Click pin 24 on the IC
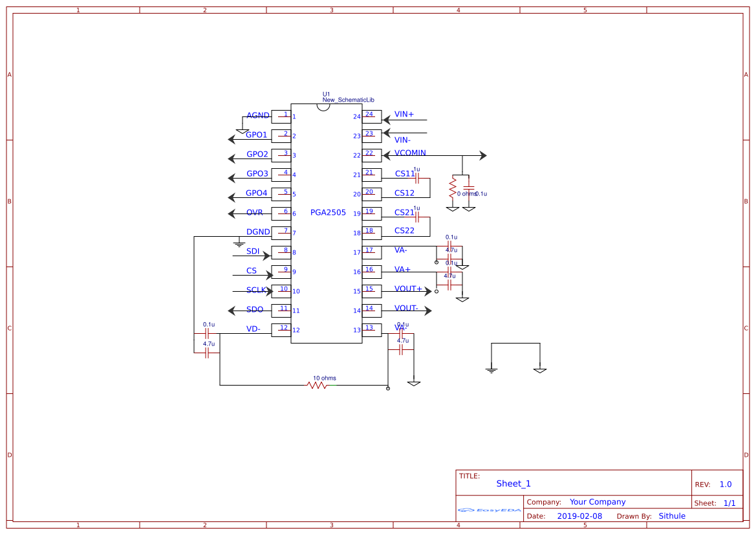The height and width of the screenshot is (535, 756). 371,115
